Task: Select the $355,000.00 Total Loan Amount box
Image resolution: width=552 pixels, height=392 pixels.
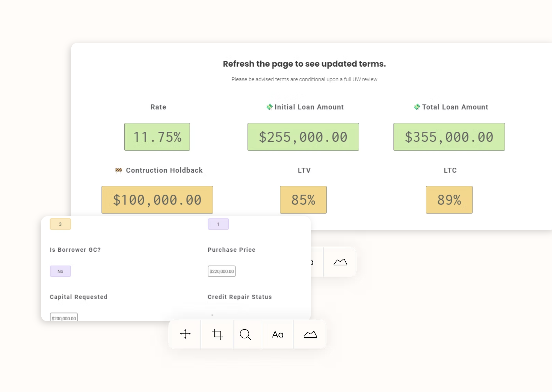Action: [x=449, y=137]
